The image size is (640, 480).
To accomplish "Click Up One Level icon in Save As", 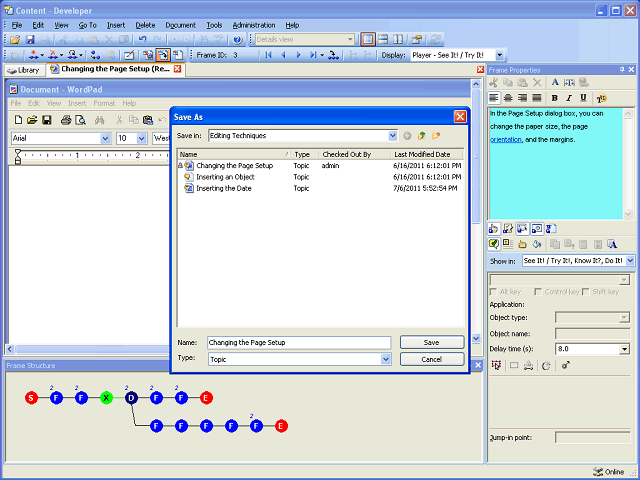I will (422, 136).
